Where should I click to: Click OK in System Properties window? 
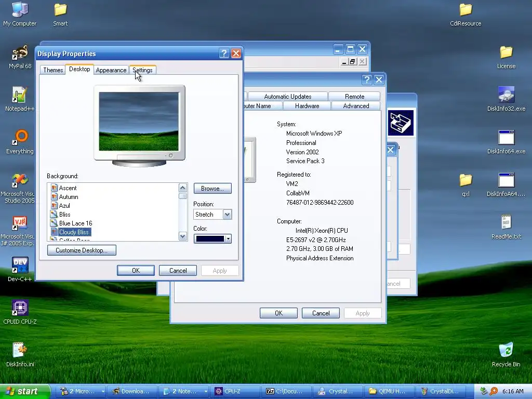278,313
